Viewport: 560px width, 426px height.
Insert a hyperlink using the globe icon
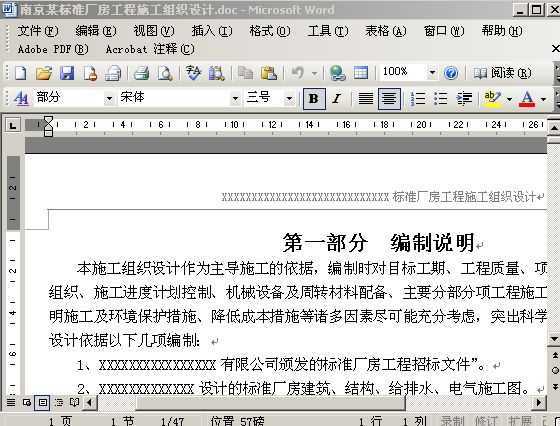[x=337, y=73]
